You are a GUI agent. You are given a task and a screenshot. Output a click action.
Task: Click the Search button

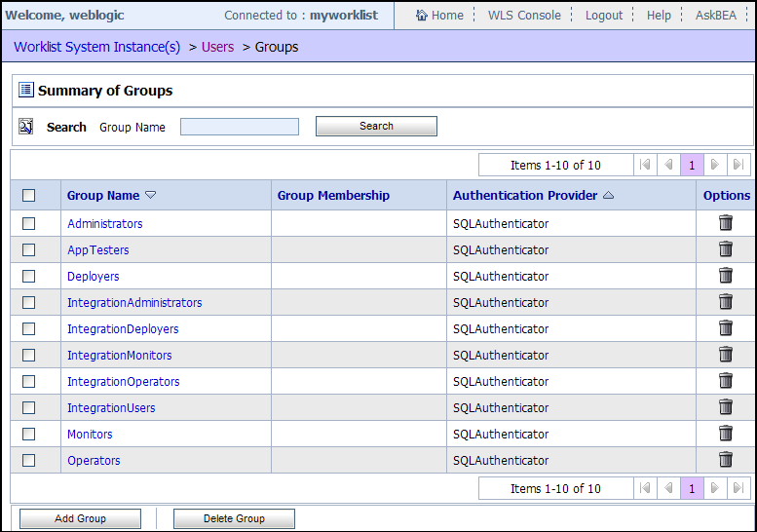point(377,126)
